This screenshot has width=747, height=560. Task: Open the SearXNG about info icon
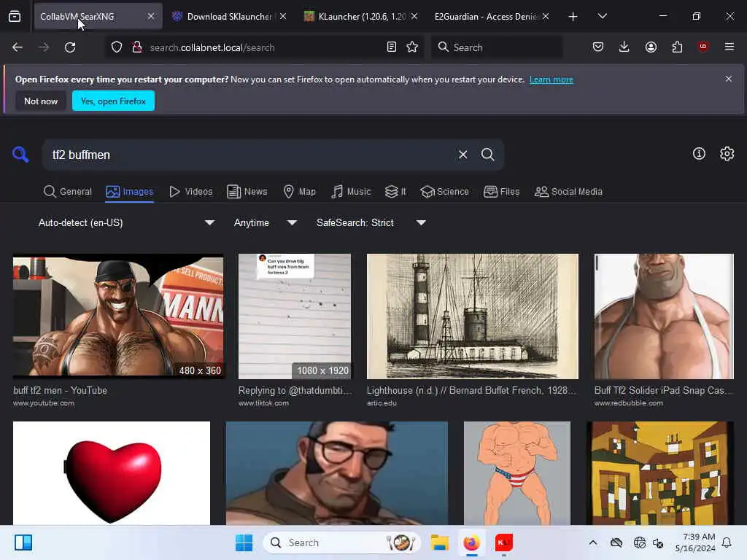tap(699, 153)
